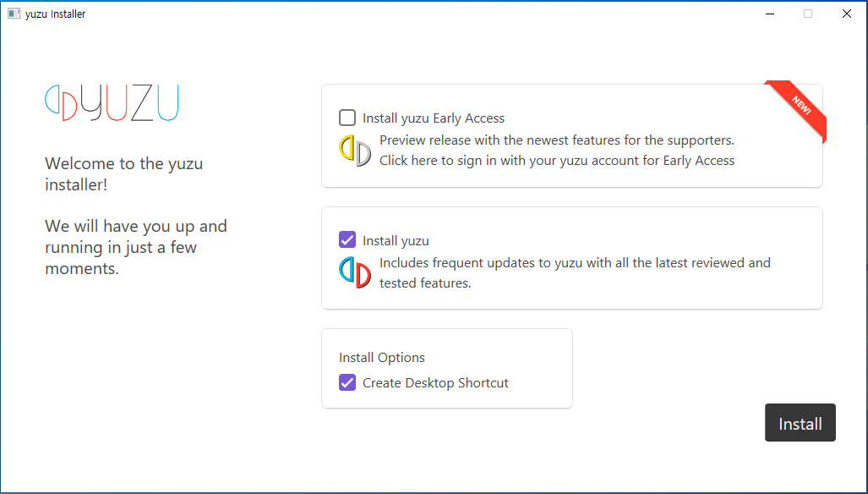
Task: Click the 'yuzu Installer' window title text
Action: point(55,14)
